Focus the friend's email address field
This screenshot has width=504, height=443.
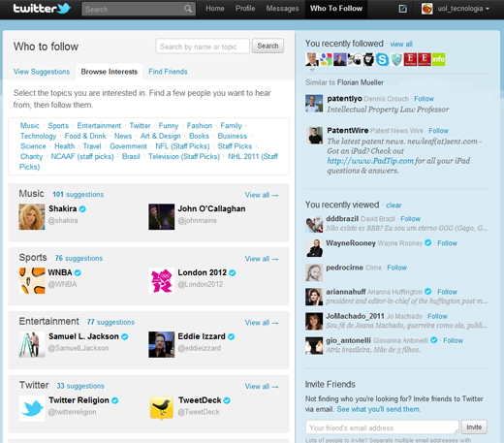point(382,427)
